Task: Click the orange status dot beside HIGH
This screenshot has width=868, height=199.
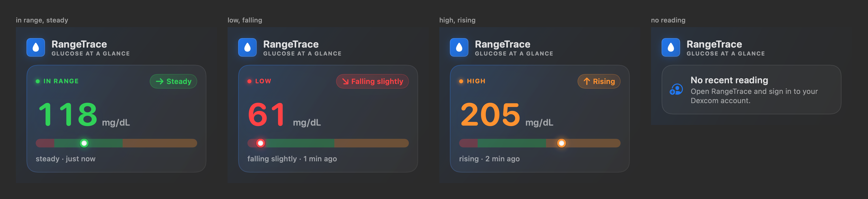Action: [x=461, y=81]
